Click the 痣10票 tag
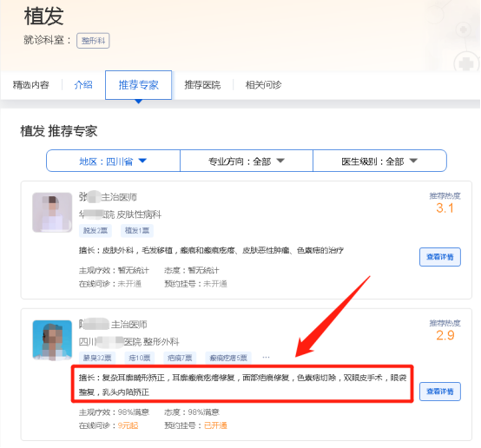This screenshot has width=481, height=448. coord(140,358)
